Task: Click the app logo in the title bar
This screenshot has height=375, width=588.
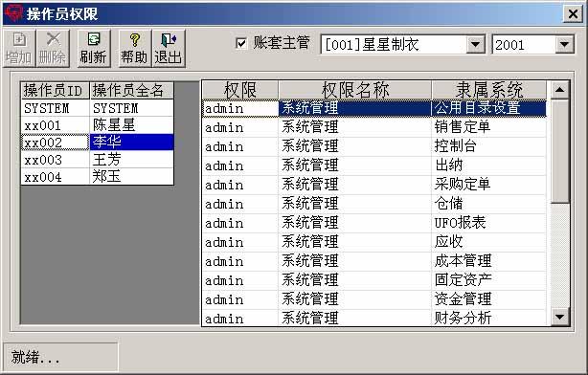Action: tap(13, 13)
